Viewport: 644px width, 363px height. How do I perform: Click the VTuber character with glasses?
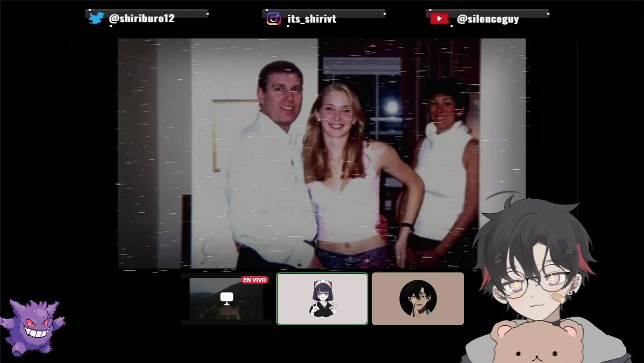click(539, 277)
